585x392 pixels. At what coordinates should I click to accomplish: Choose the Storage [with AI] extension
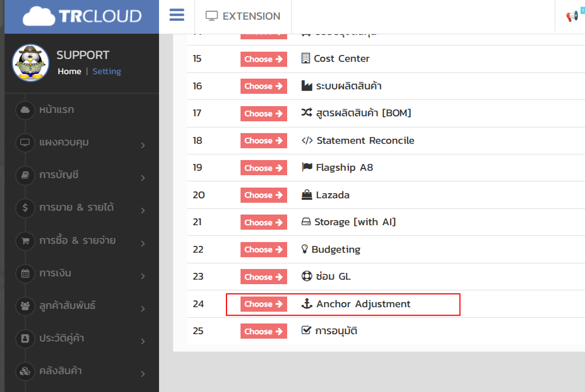264,222
